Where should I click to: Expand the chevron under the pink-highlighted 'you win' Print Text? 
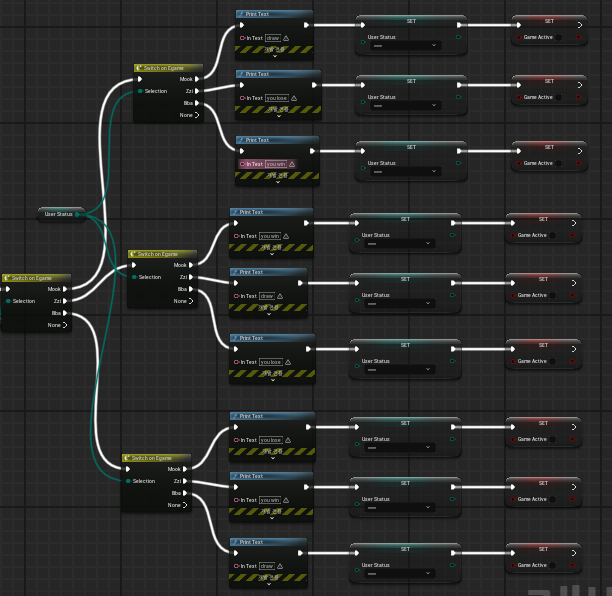[278, 182]
